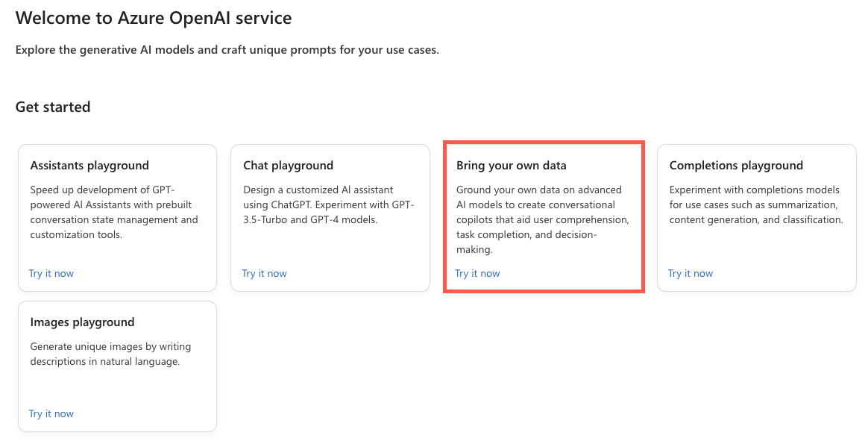
Task: Open Try it now under Completions playground
Action: (x=690, y=273)
